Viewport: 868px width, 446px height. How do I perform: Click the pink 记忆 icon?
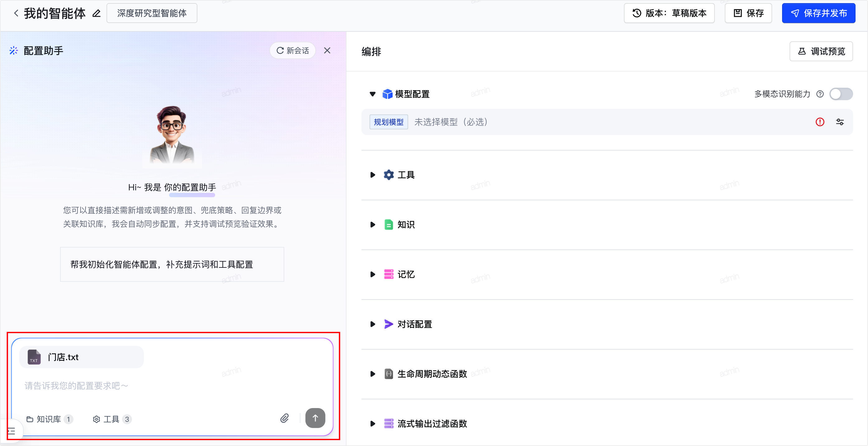tap(389, 274)
